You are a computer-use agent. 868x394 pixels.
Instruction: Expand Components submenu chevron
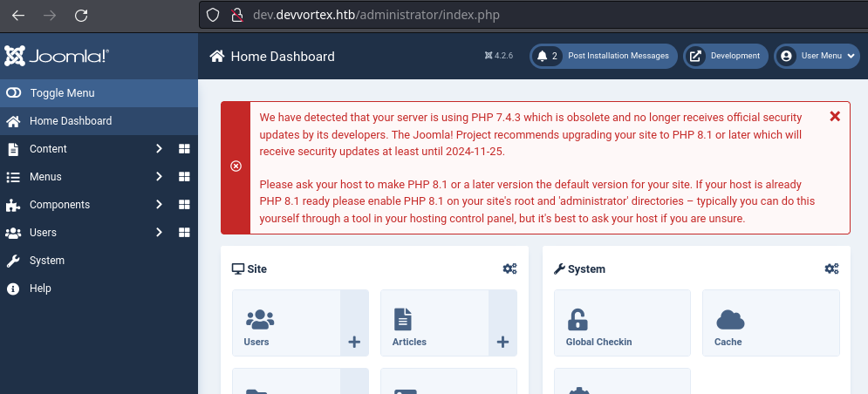[x=159, y=205]
